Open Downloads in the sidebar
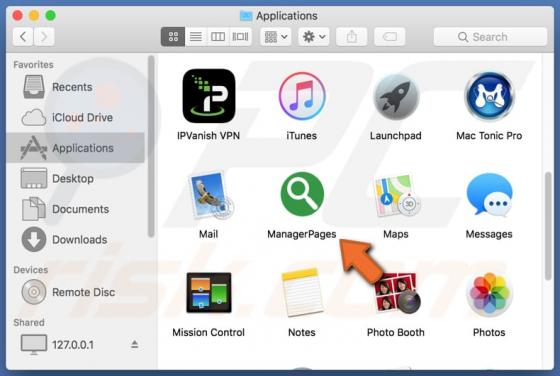Viewport: 560px width, 376px height. [75, 240]
